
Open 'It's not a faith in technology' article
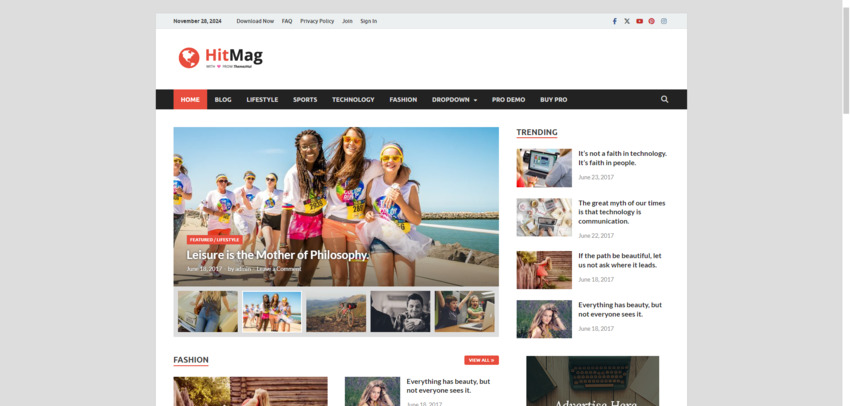click(x=622, y=158)
